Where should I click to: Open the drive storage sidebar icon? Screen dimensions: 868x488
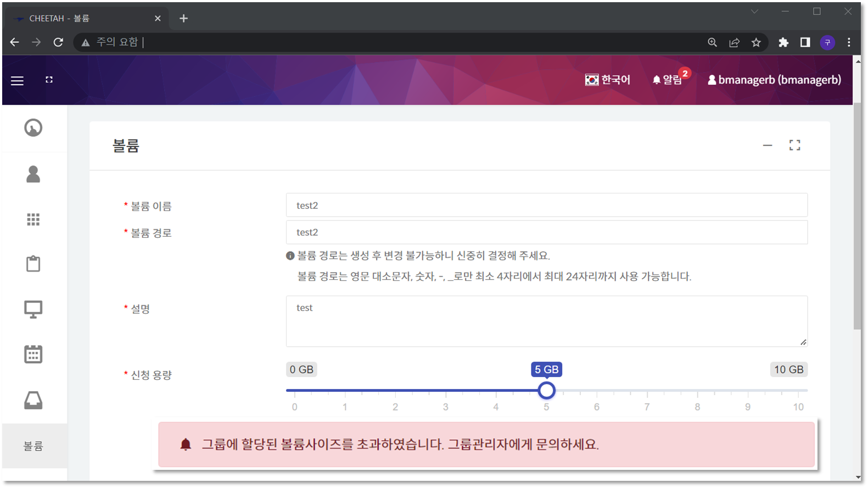coord(33,400)
